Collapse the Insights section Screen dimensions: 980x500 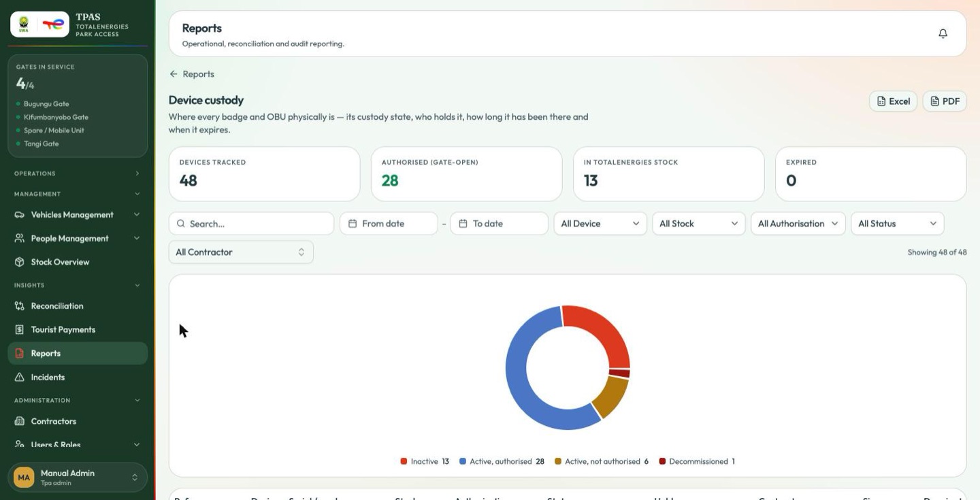[x=78, y=285]
